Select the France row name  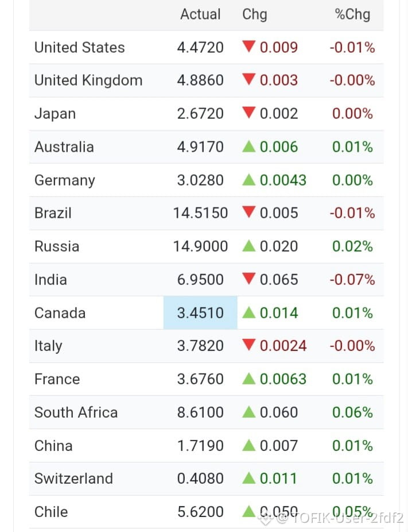tap(57, 379)
